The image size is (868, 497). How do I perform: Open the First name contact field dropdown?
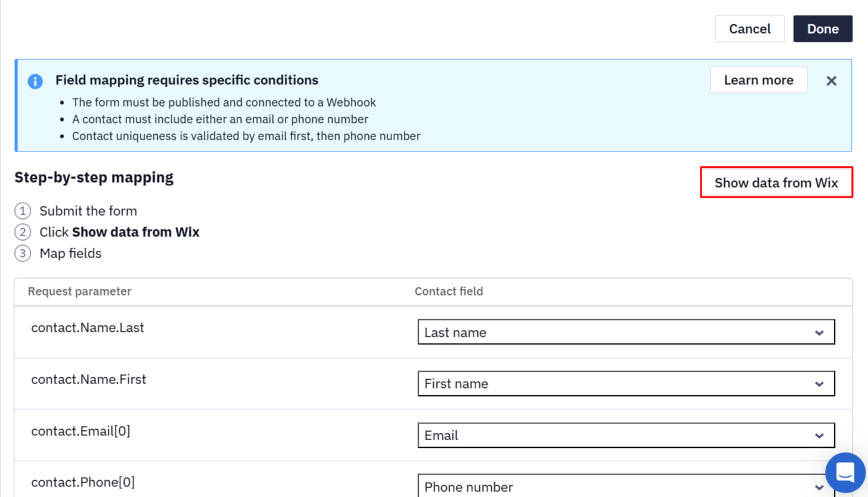point(626,384)
